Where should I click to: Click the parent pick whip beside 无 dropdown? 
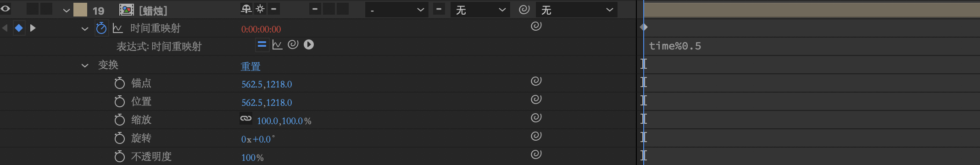pos(524,10)
